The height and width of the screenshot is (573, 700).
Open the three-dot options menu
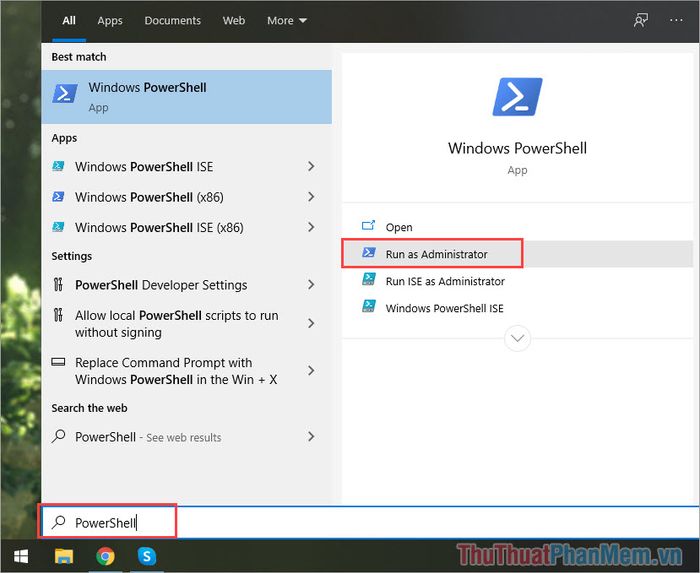(676, 20)
